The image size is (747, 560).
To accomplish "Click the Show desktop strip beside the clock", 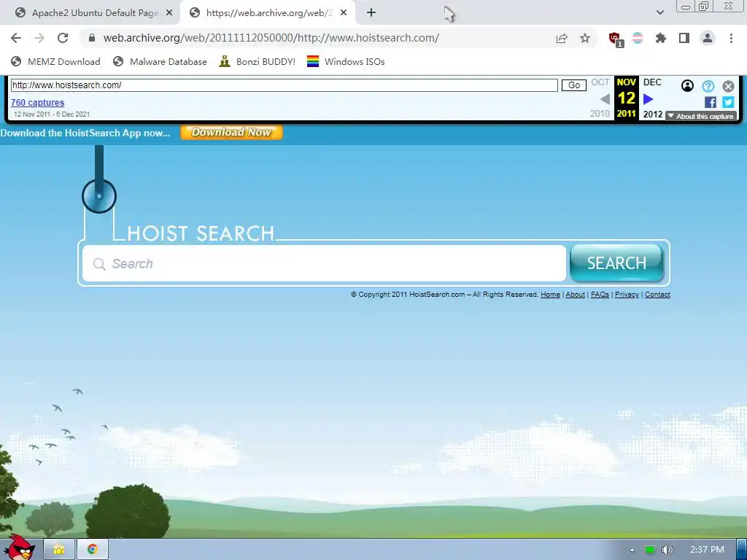I will point(741,550).
